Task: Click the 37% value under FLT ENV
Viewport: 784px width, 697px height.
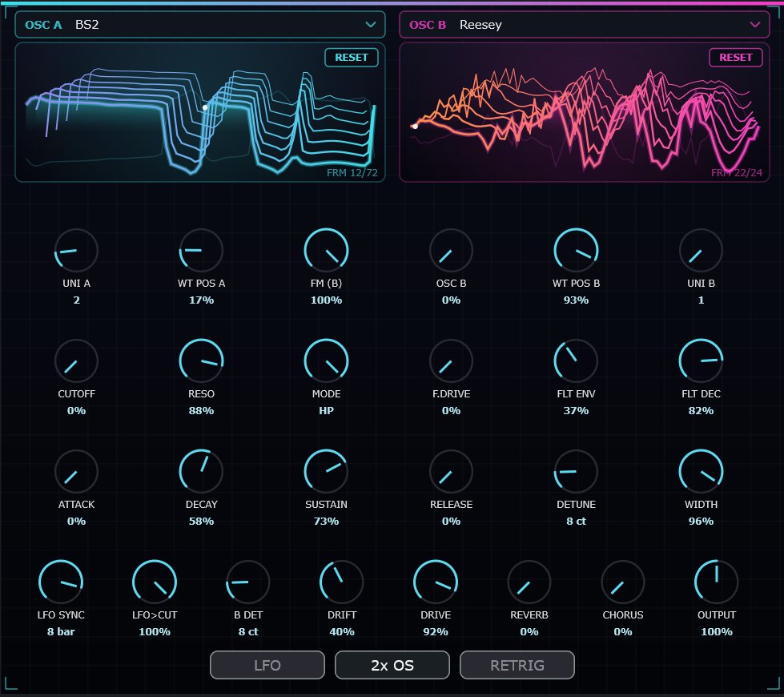Action: (576, 411)
